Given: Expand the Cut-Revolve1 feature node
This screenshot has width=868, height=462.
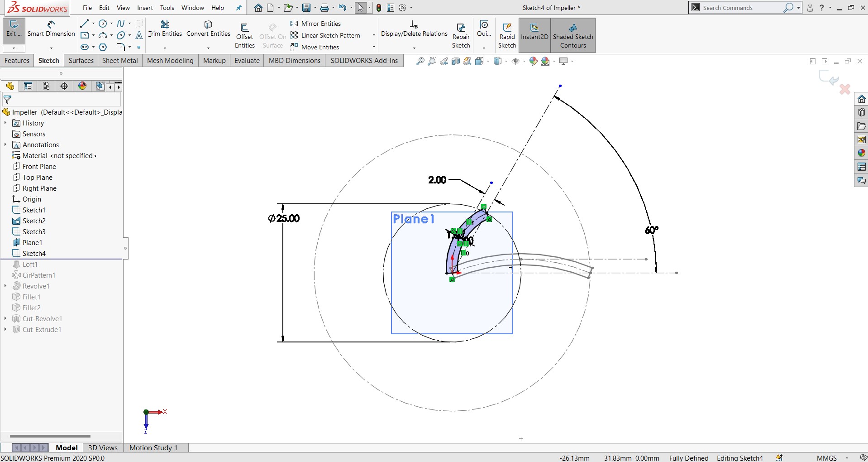Looking at the screenshot, I should (x=5, y=319).
